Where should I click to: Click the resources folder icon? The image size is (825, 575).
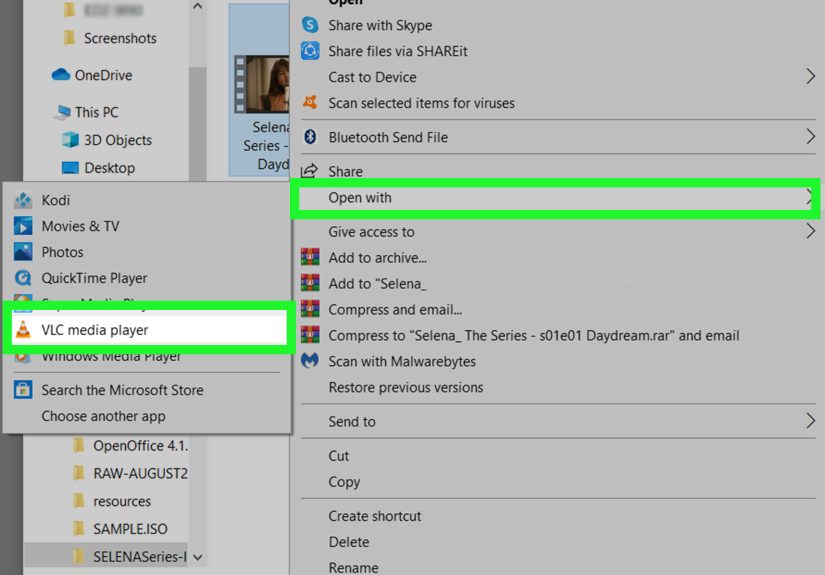pyautogui.click(x=79, y=500)
